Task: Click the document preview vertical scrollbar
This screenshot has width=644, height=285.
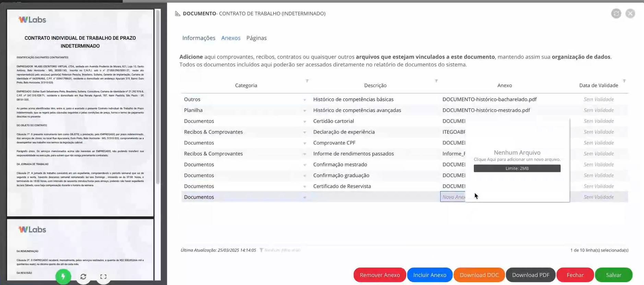Action: [158, 97]
